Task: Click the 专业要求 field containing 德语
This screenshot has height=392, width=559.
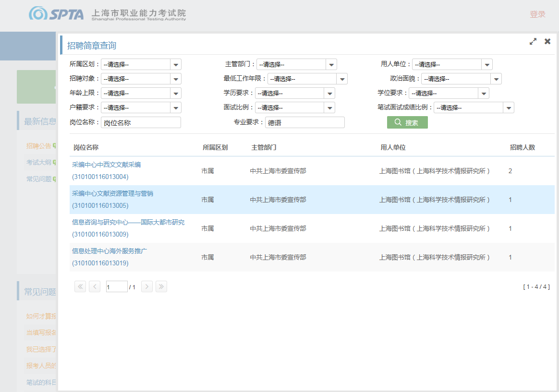Action: (305, 122)
